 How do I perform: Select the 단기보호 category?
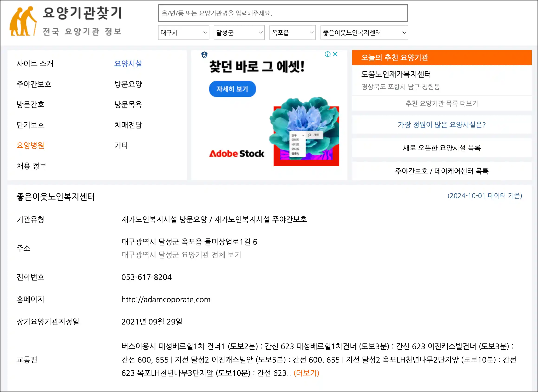point(30,125)
